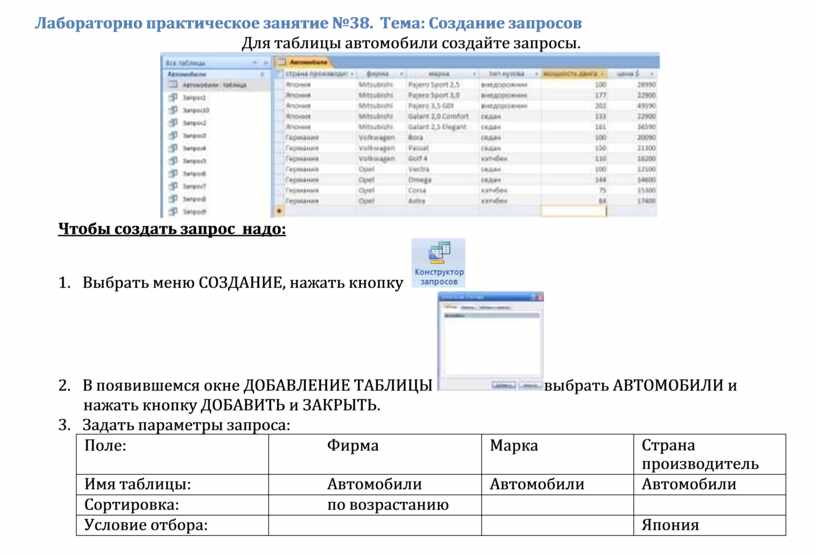The image size is (816, 555).
Task: Collapse the Автомобили group in navigation pane
Action: pos(262,74)
